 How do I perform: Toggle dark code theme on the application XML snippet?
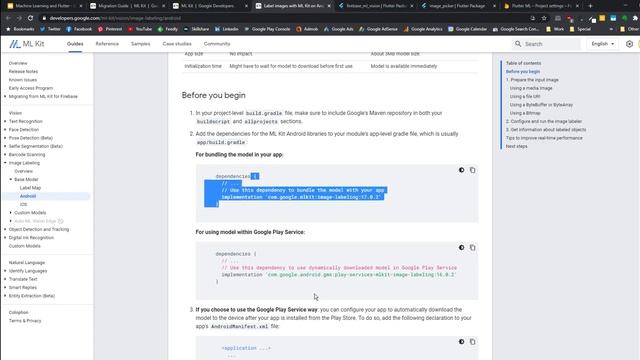point(461,342)
